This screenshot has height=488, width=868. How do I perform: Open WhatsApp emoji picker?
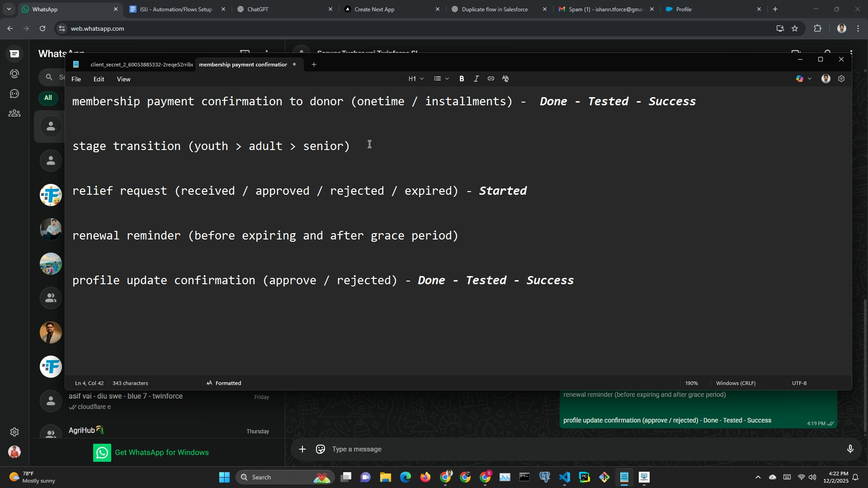click(321, 449)
